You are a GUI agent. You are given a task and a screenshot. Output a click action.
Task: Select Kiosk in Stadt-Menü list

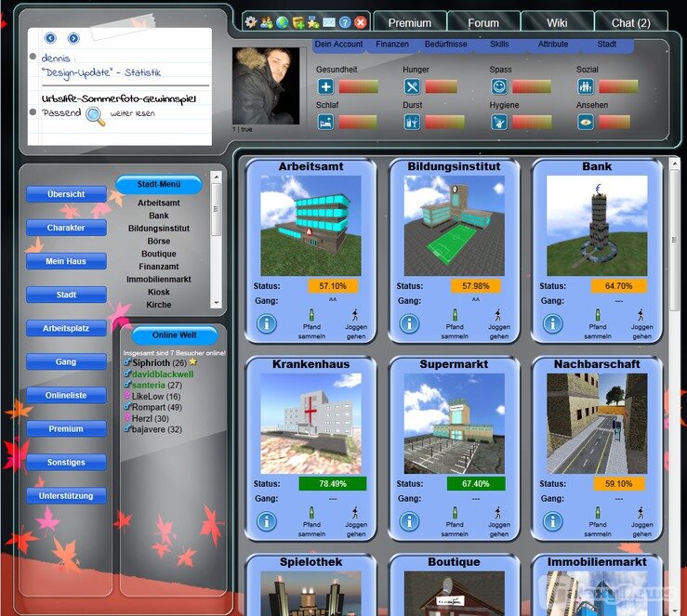click(x=159, y=292)
